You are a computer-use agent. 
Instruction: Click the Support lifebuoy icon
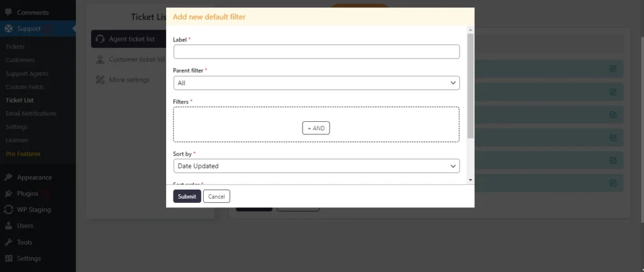click(x=8, y=29)
